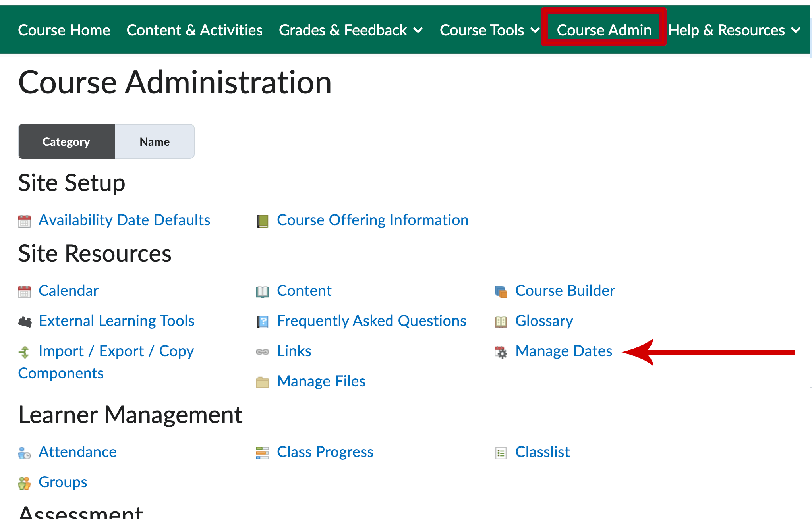
Task: Navigate to Course Home
Action: [x=64, y=30]
